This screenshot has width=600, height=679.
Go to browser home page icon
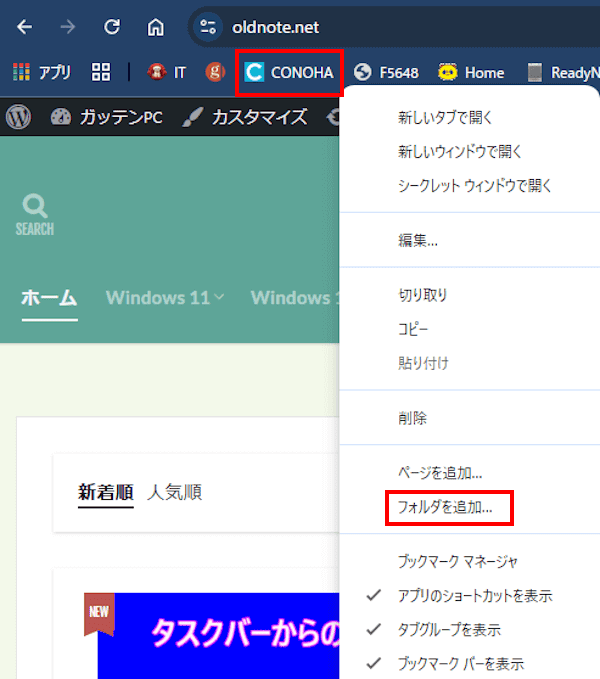(x=155, y=27)
